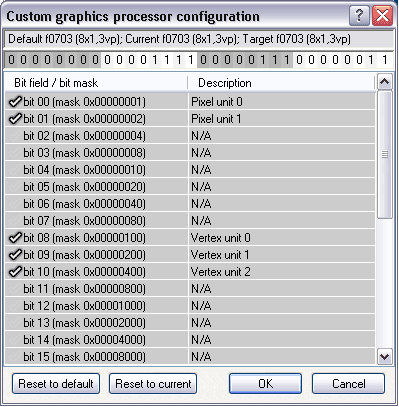Confirm with the OK button
The image size is (399, 407).
(x=265, y=384)
